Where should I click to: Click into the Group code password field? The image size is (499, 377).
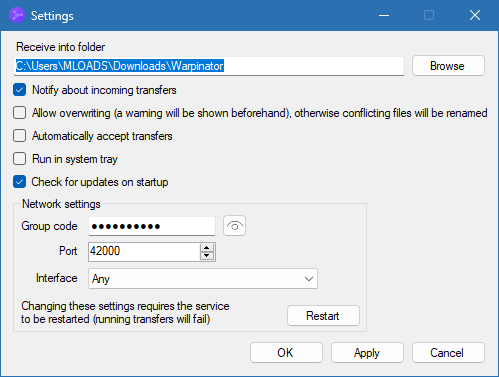(152, 226)
